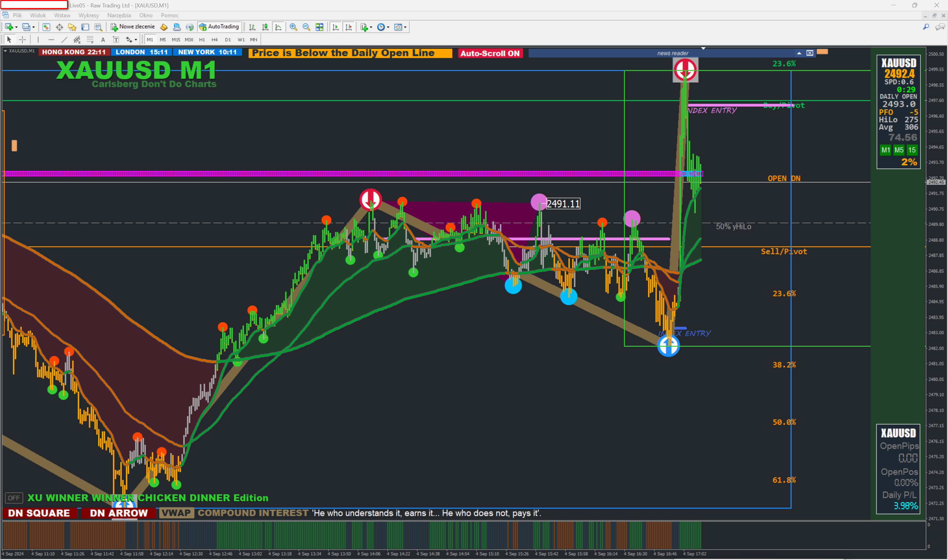This screenshot has width=948, height=560.
Task: Open the Wykresy menu
Action: [89, 15]
